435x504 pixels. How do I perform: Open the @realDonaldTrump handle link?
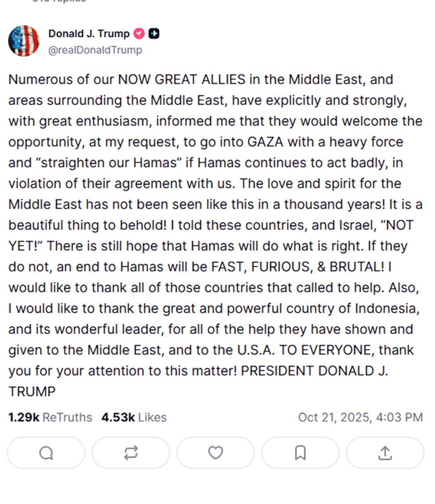pos(95,50)
